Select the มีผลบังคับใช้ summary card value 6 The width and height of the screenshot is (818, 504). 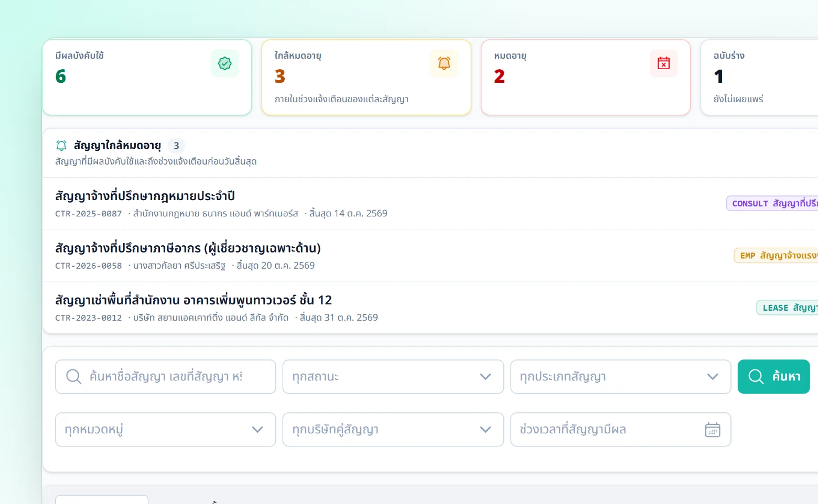click(61, 76)
